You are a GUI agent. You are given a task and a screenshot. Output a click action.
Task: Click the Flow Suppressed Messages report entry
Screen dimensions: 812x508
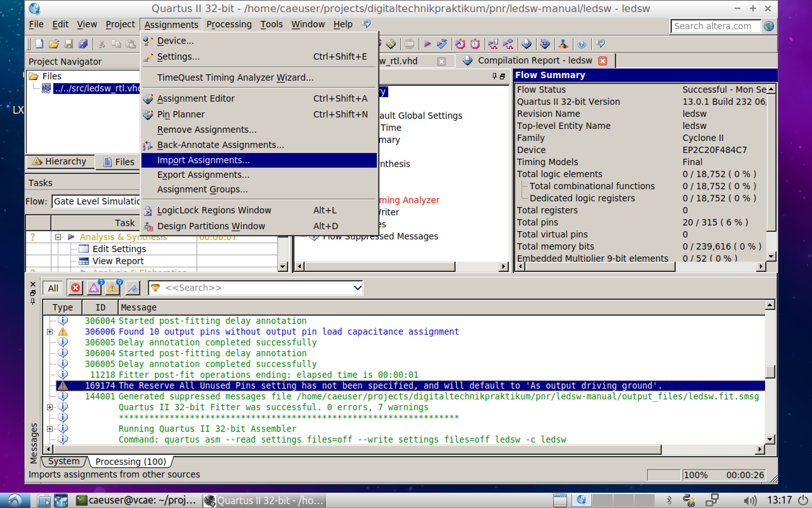pyautogui.click(x=380, y=237)
